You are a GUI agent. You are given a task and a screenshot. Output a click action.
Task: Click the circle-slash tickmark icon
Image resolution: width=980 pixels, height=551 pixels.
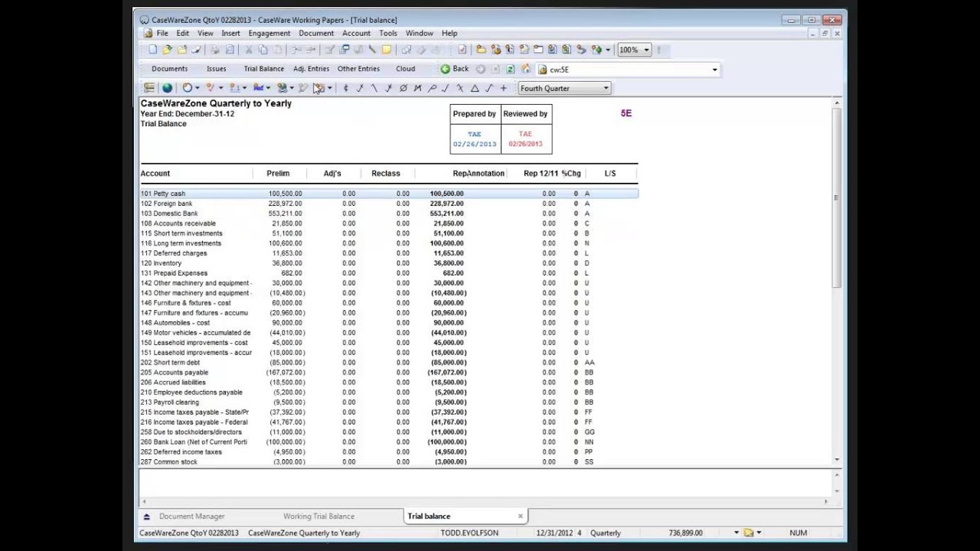(x=403, y=88)
